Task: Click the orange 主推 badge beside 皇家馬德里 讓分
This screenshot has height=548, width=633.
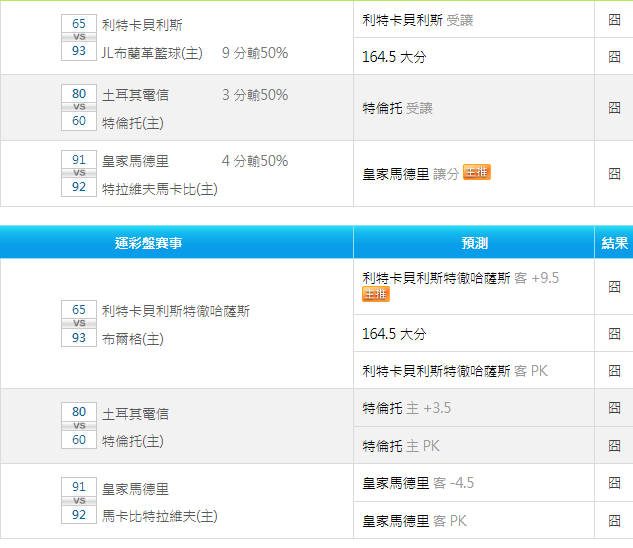Action: click(x=476, y=173)
